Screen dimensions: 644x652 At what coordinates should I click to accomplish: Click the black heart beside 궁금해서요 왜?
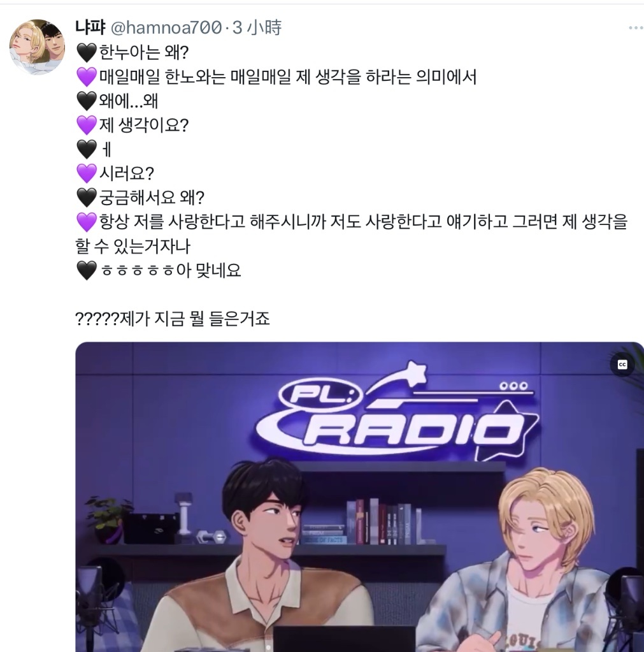click(x=87, y=198)
